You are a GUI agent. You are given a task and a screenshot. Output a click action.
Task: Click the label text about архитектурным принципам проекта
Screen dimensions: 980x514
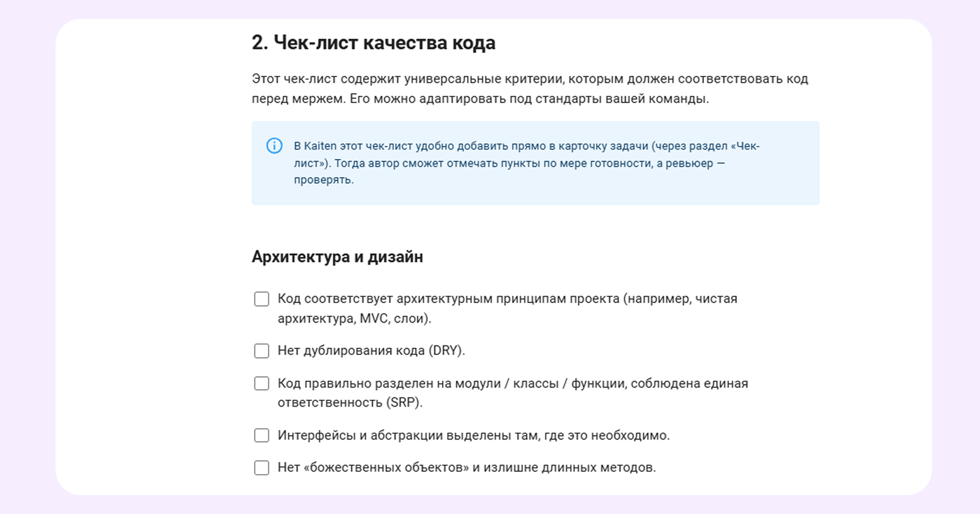(507, 299)
